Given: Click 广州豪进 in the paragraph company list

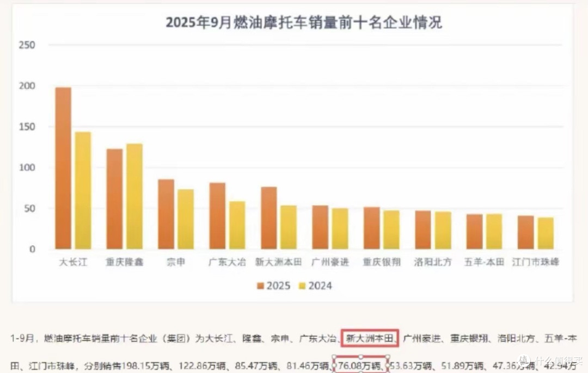Looking at the screenshot, I should [422, 339].
